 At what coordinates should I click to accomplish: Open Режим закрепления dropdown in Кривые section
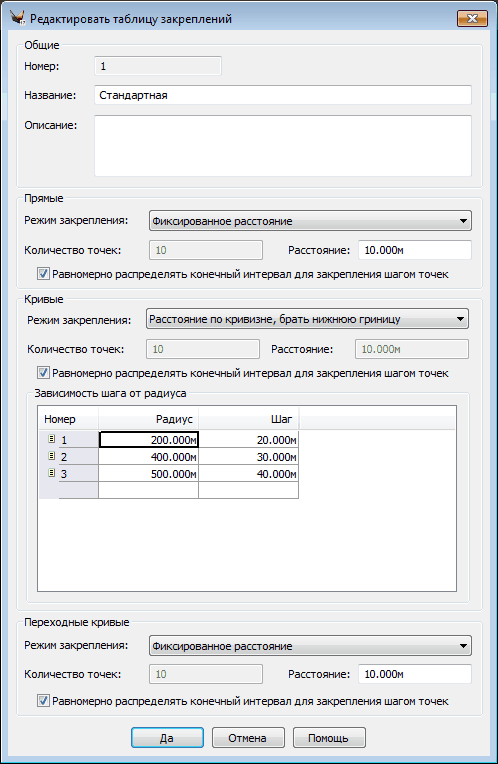pos(307,319)
